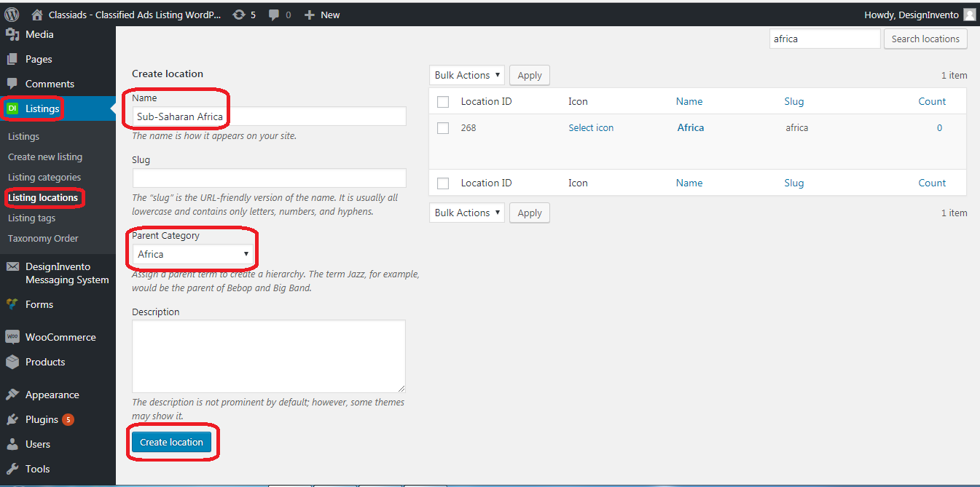Open the top Bulk Actions dropdown

[466, 75]
